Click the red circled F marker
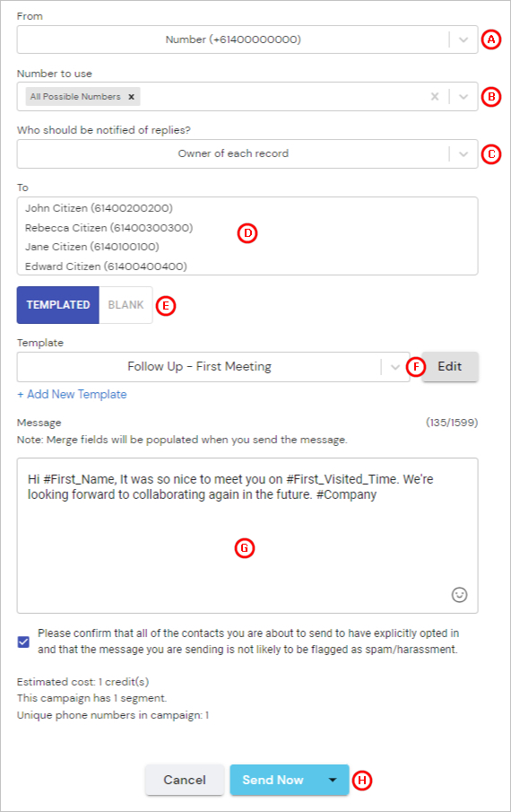 [416, 367]
